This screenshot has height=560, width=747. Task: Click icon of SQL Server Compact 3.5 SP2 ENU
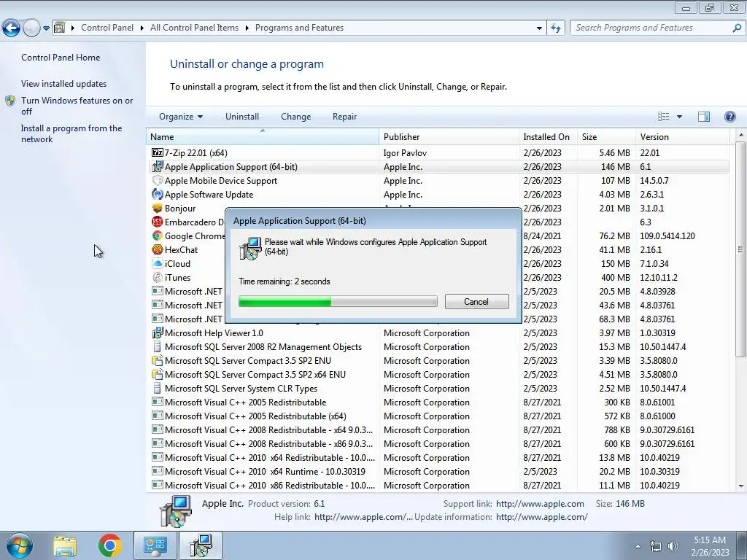coord(157,360)
